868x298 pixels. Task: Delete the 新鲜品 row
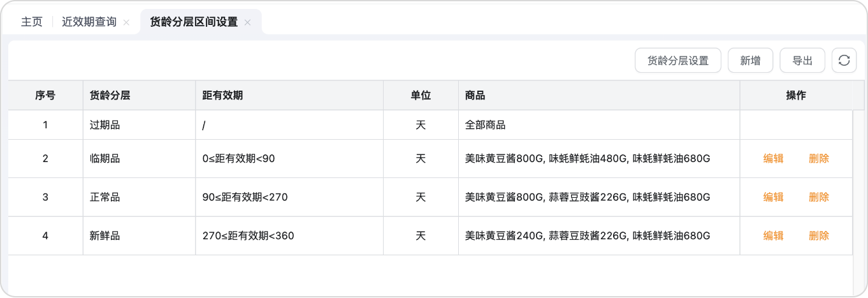[819, 235]
